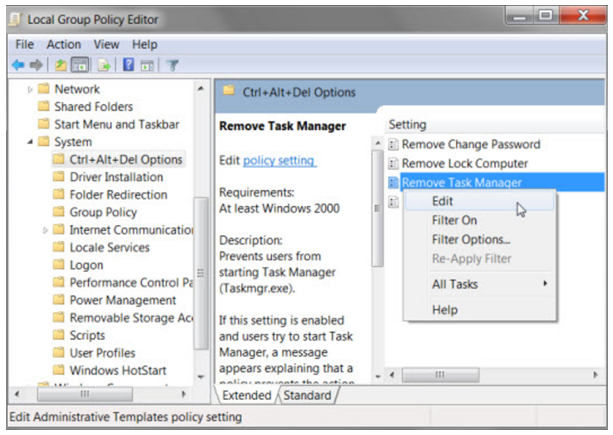Select Filter Options... in context menu
This screenshot has height=435, width=613.
tap(470, 239)
